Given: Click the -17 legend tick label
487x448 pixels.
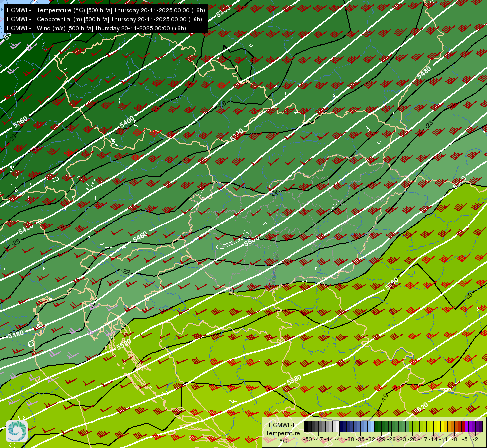Looking at the screenshot, I should coord(423,439).
